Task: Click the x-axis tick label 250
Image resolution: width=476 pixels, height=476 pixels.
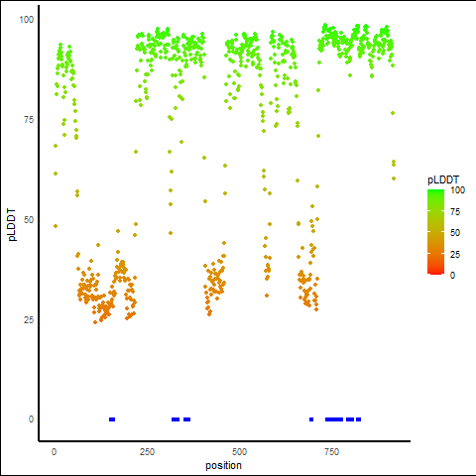Action: pos(147,452)
